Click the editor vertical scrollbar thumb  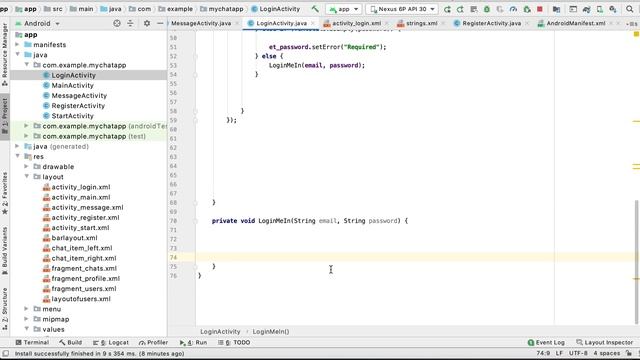636,261
